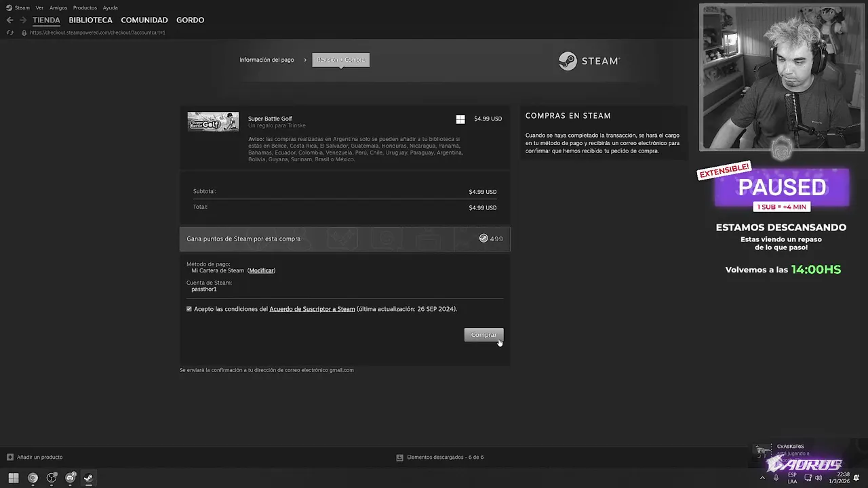Switch to the COMUNIDAD tab
Viewport: 868px width, 488px height.
144,20
